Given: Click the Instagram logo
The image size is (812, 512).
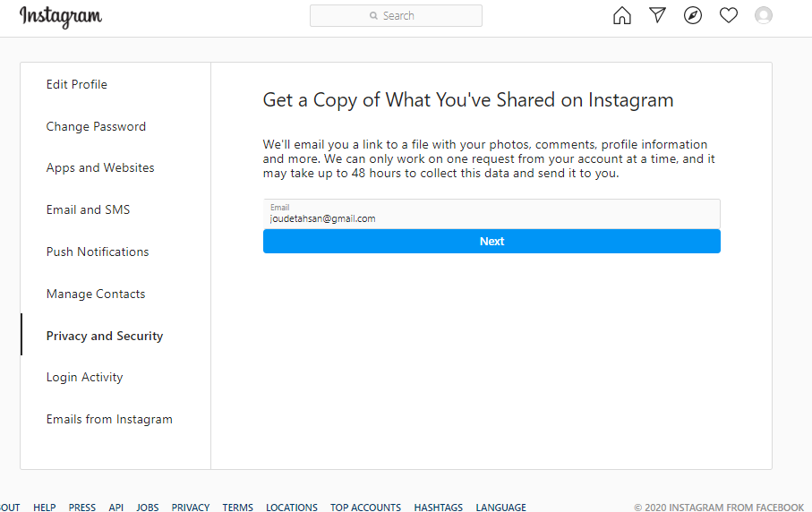Looking at the screenshot, I should [61, 17].
